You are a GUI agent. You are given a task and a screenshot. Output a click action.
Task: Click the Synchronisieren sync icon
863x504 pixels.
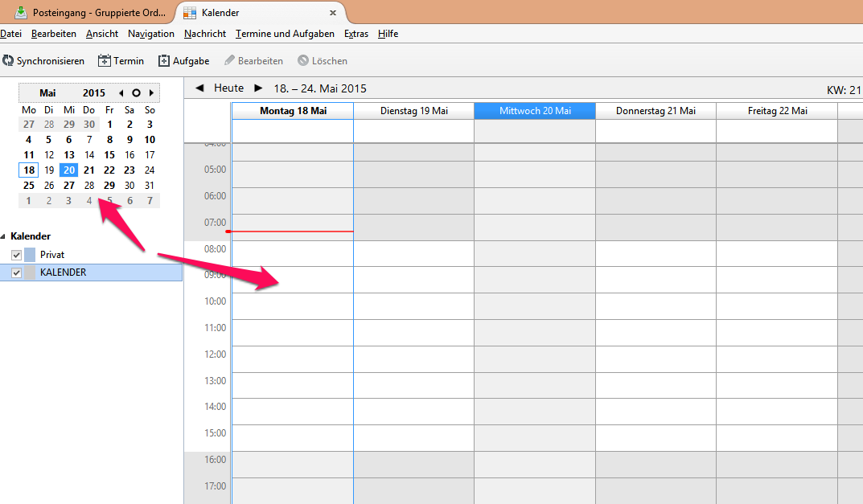pyautogui.click(x=8, y=61)
